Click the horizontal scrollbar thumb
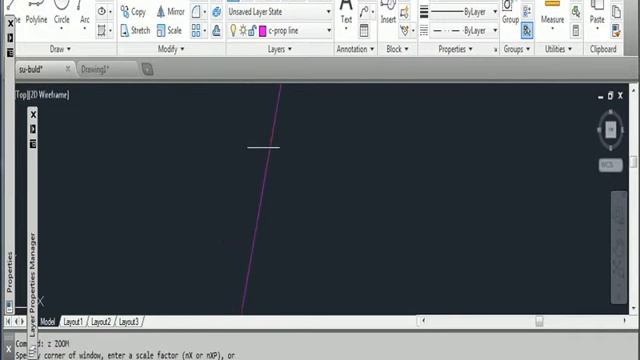The image size is (640, 360). coord(539,321)
